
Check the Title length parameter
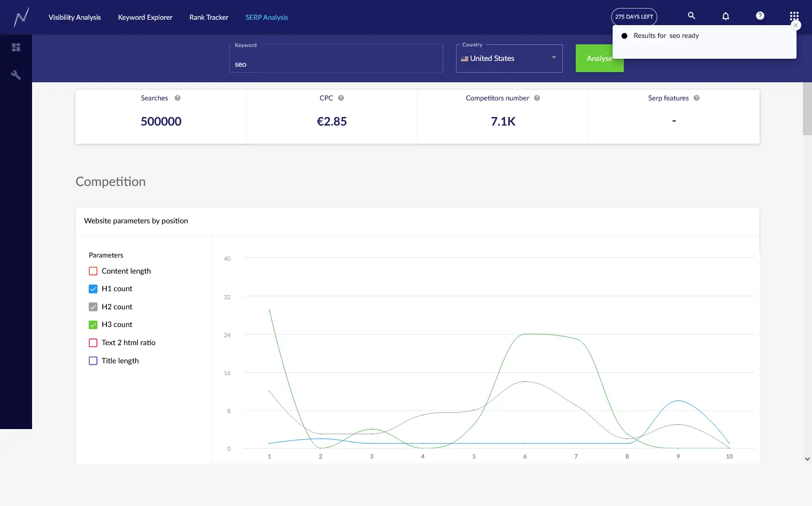pyautogui.click(x=93, y=361)
